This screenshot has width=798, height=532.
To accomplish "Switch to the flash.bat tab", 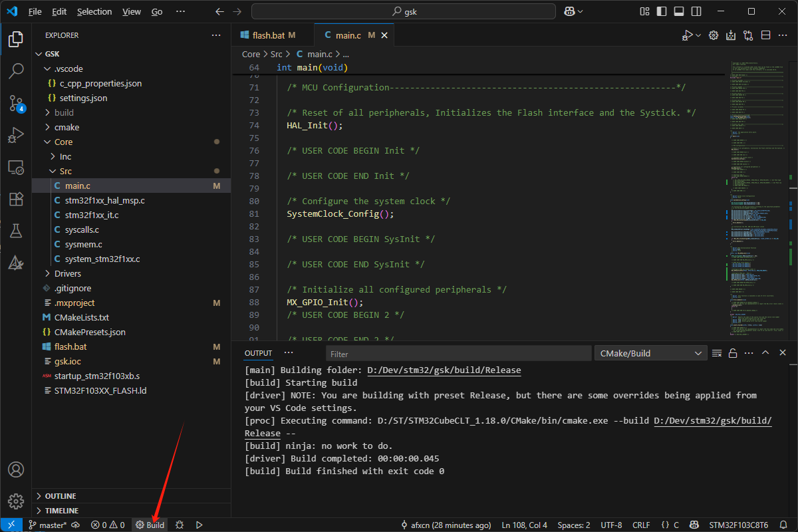I will tap(268, 35).
